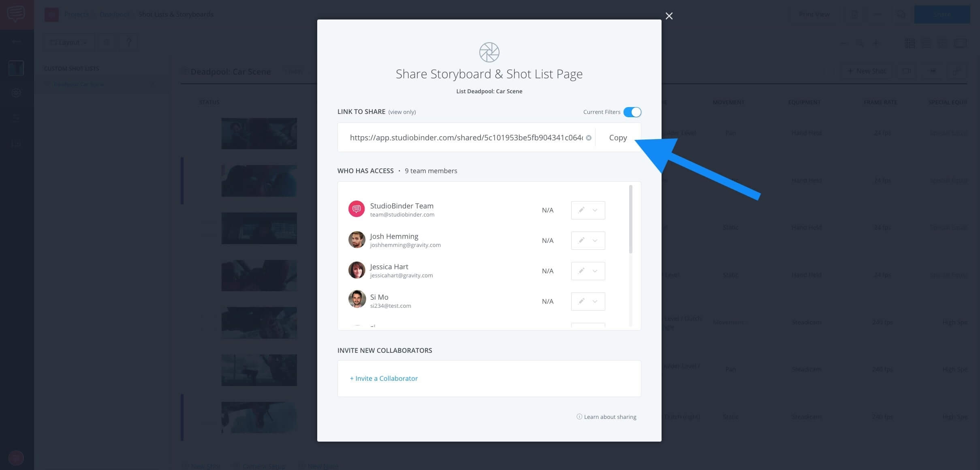The height and width of the screenshot is (470, 980).
Task: Click Si Mo's profile photo
Action: [x=357, y=299]
